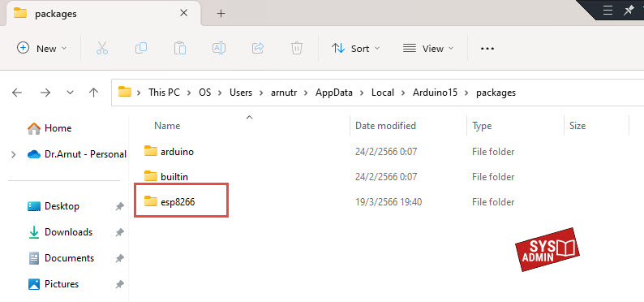
Task: Click arnutr in the breadcrumb path
Action: point(284,93)
